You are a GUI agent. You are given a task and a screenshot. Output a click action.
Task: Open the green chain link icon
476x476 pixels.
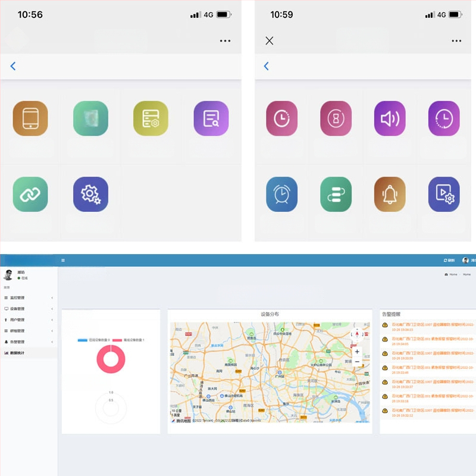tap(30, 195)
